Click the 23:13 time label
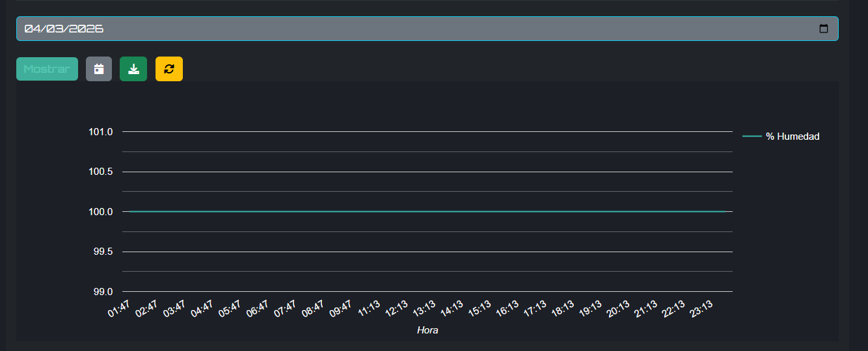 point(701,308)
